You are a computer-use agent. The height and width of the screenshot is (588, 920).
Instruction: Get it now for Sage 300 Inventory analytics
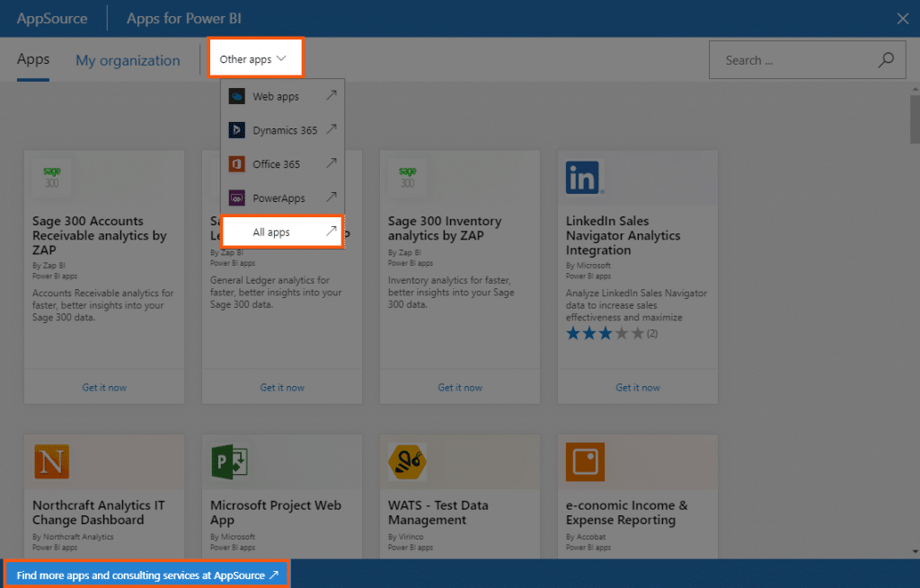click(x=460, y=388)
